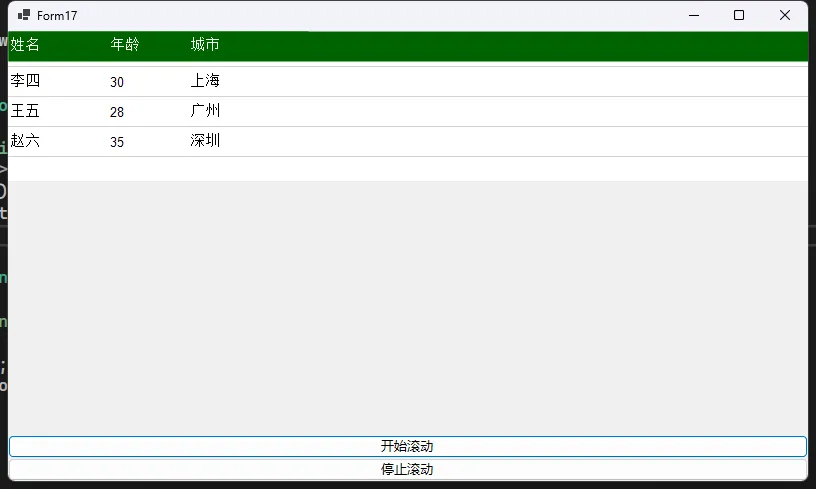816x489 pixels.
Task: Click the age value 28
Action: click(x=117, y=112)
